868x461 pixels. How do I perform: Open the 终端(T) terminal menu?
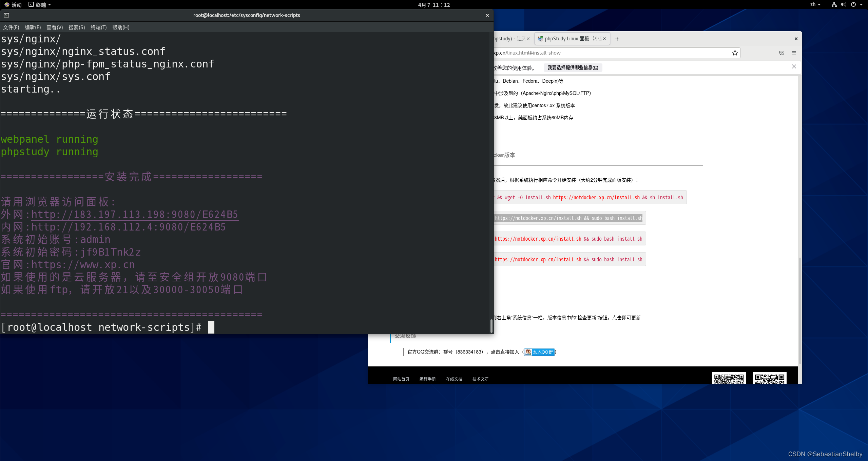click(x=98, y=27)
